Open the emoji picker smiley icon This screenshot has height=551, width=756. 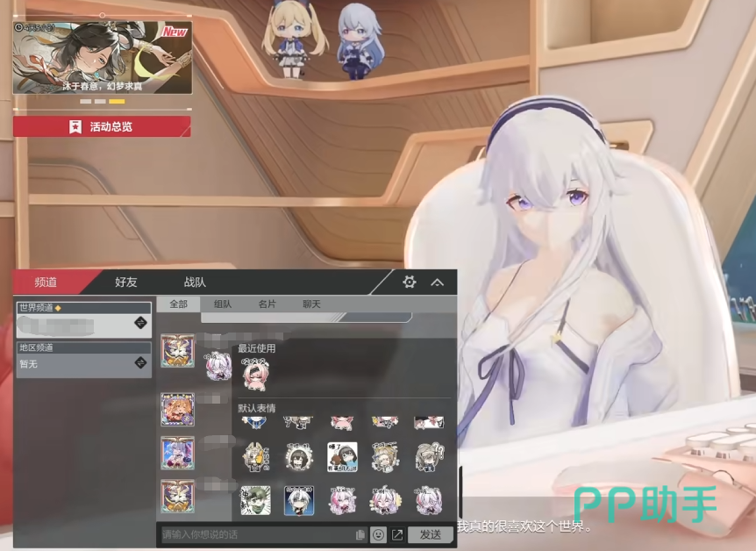[x=378, y=534]
